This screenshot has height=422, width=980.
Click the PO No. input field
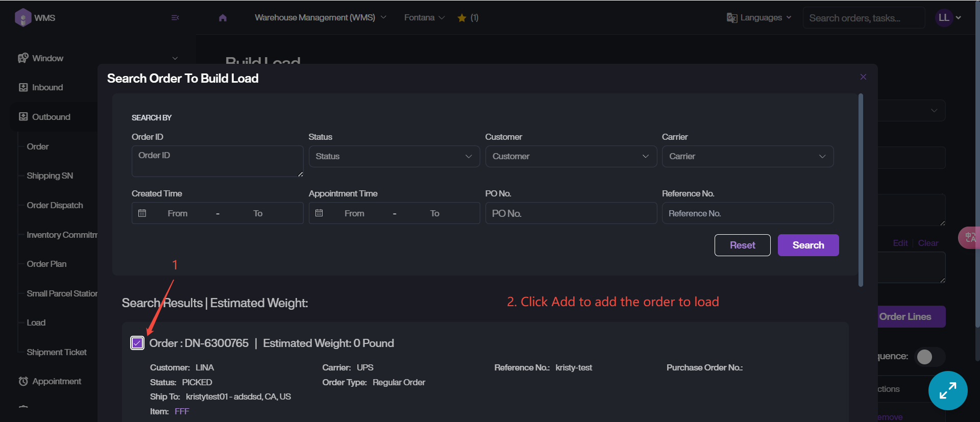570,213
